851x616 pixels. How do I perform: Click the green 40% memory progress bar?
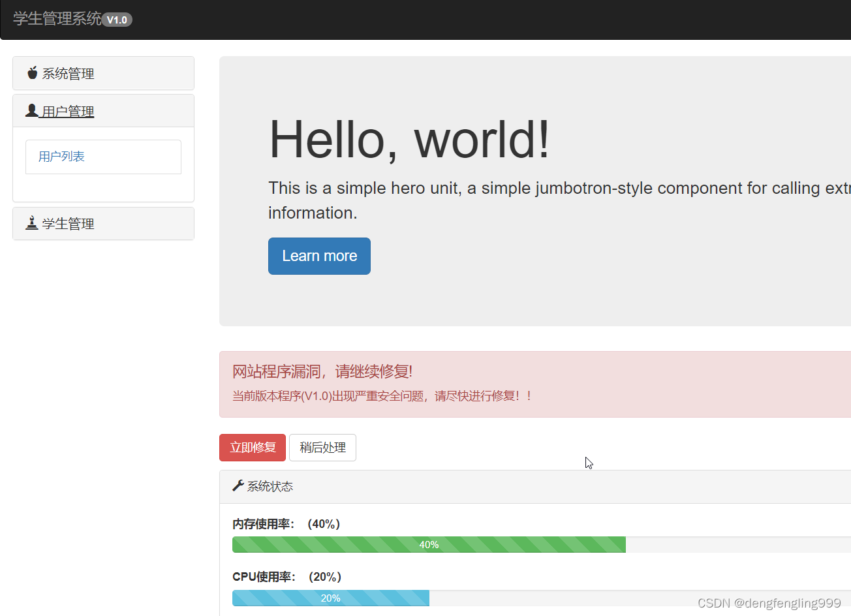tap(429, 545)
